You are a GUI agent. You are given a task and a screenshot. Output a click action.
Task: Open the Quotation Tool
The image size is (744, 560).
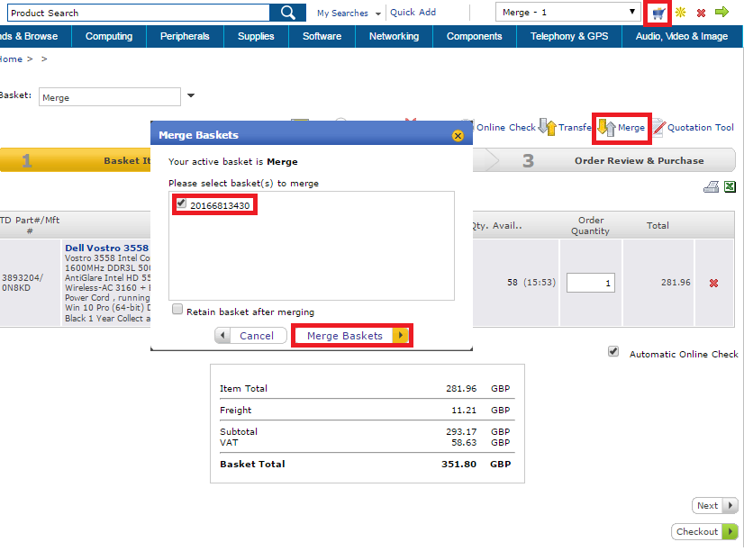[692, 128]
